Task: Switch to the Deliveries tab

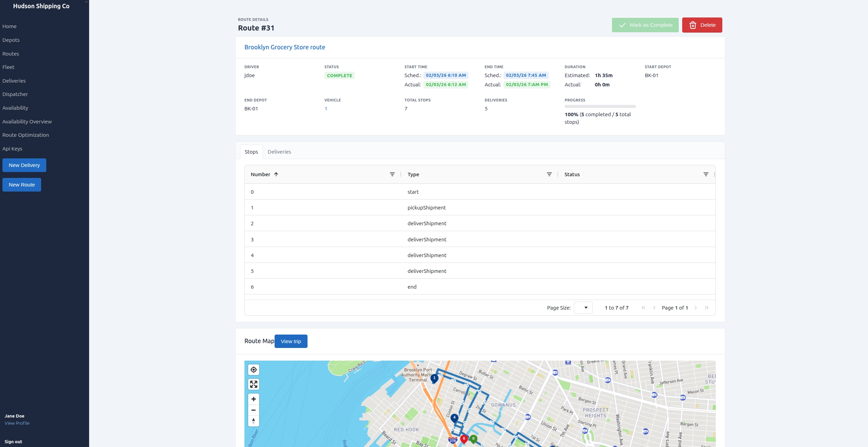Action: coord(279,152)
